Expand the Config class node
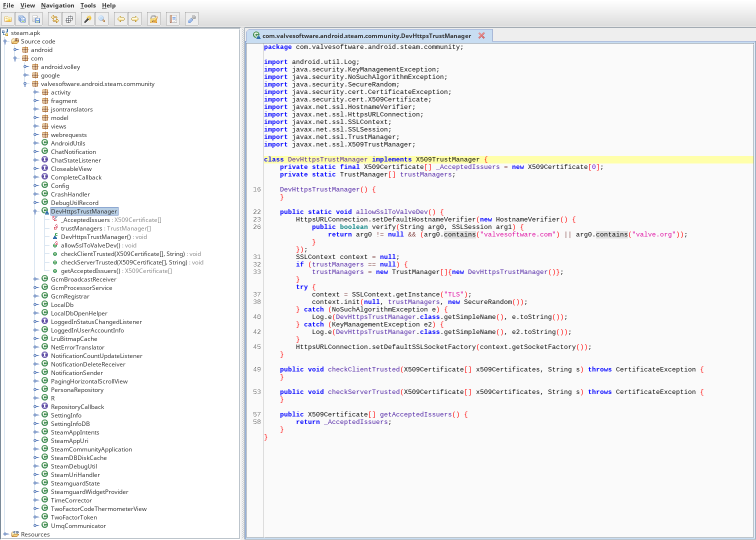 tap(35, 186)
